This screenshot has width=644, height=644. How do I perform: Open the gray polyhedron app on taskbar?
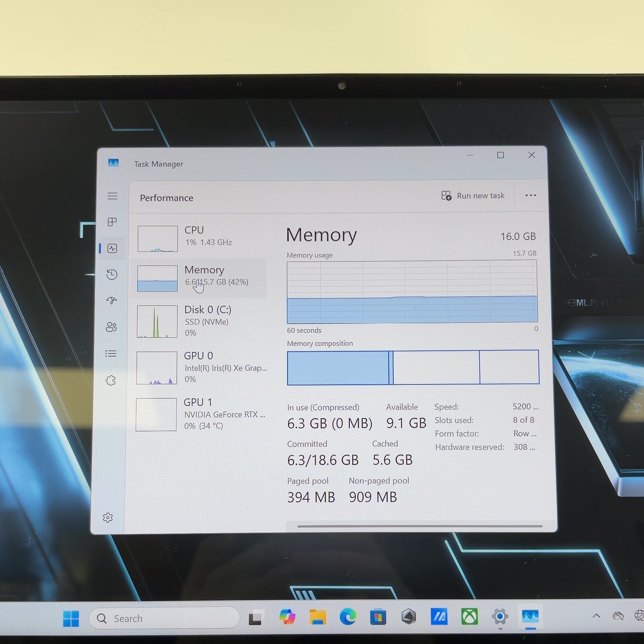pyautogui.click(x=409, y=617)
